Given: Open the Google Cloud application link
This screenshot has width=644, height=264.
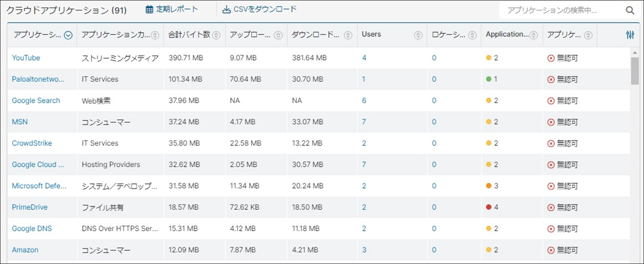Looking at the screenshot, I should (x=38, y=165).
